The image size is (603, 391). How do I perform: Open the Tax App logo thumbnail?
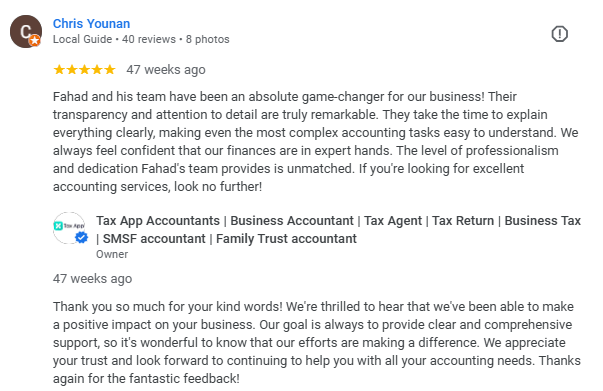click(69, 228)
